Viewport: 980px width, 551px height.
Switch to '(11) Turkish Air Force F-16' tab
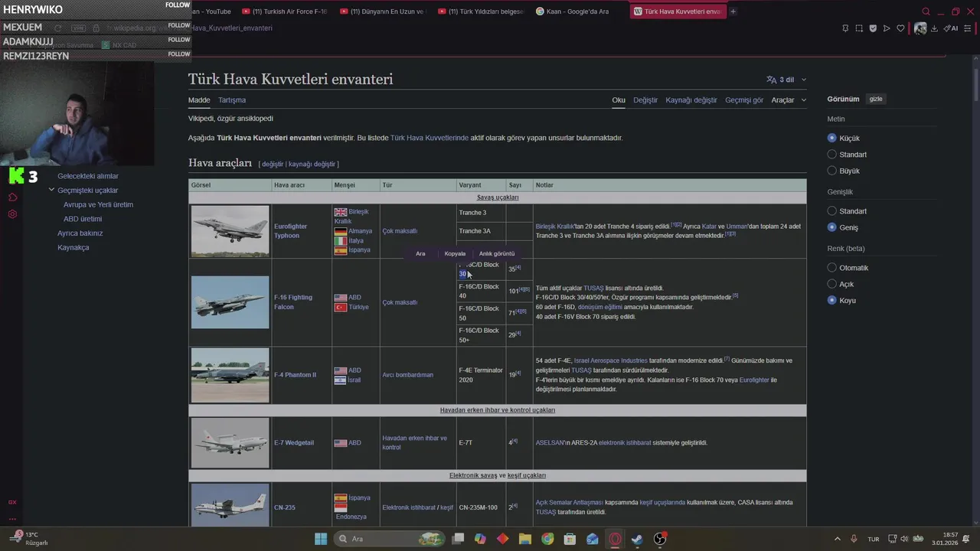(284, 11)
